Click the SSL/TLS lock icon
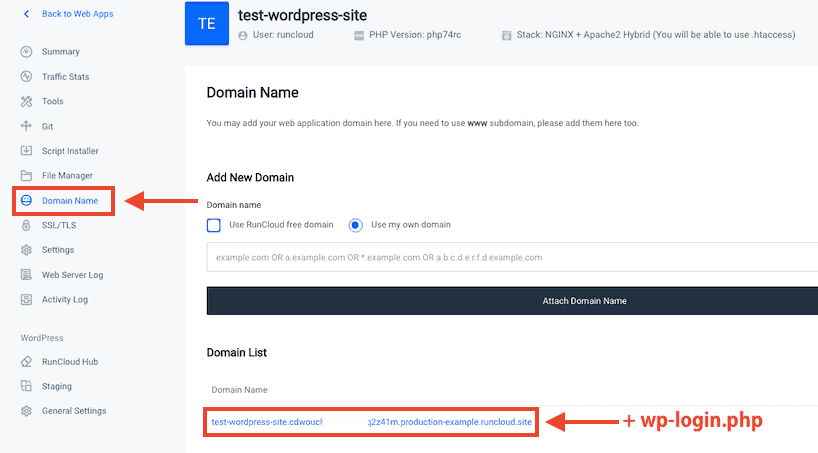 [x=27, y=226]
